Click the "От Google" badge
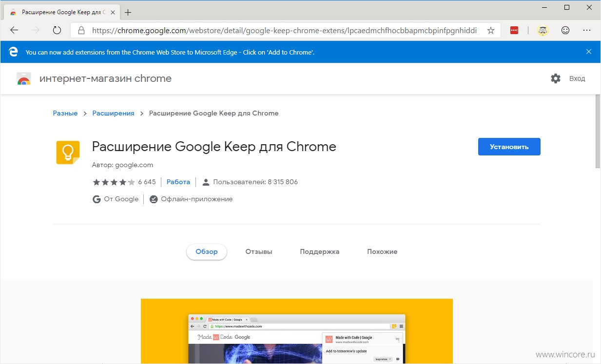This screenshot has height=364, width=601. point(116,199)
